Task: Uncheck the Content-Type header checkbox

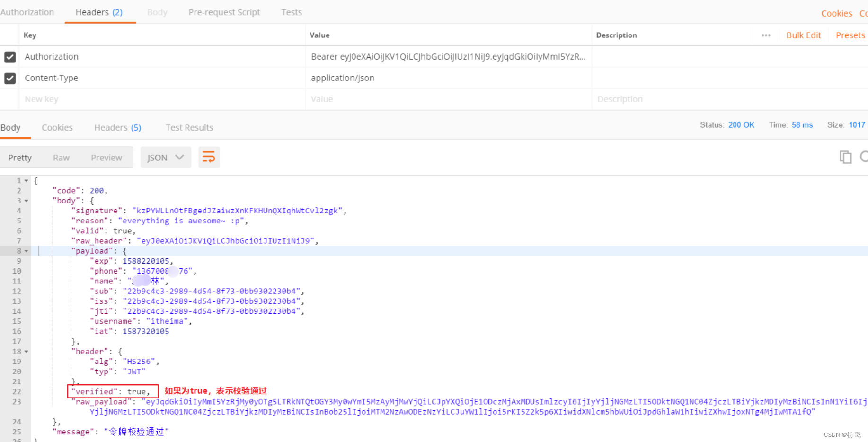Action: pyautogui.click(x=10, y=78)
